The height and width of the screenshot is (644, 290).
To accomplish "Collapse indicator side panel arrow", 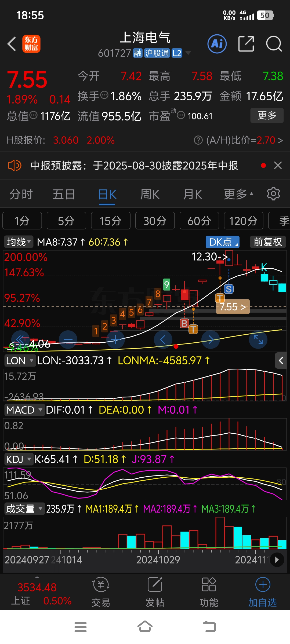I will click(x=281, y=361).
